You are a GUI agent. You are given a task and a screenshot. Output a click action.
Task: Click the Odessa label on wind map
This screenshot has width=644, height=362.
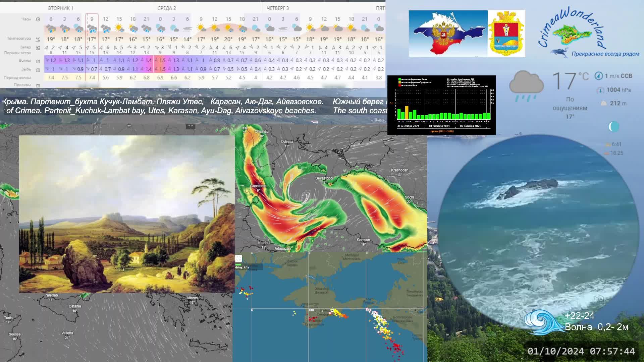pos(287,141)
